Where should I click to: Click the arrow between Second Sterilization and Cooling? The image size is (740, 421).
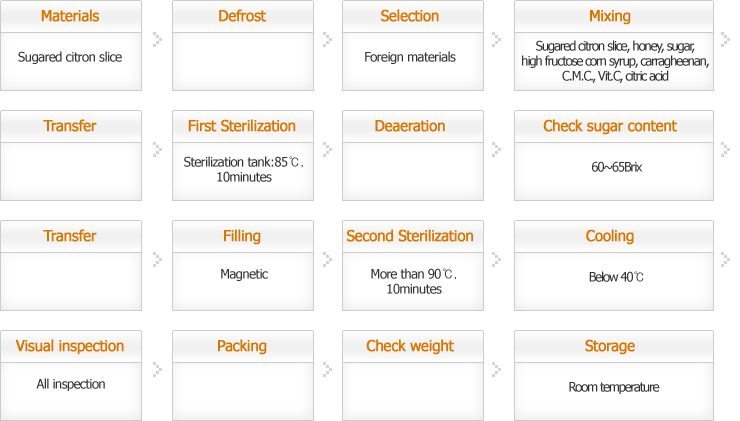[x=497, y=259]
